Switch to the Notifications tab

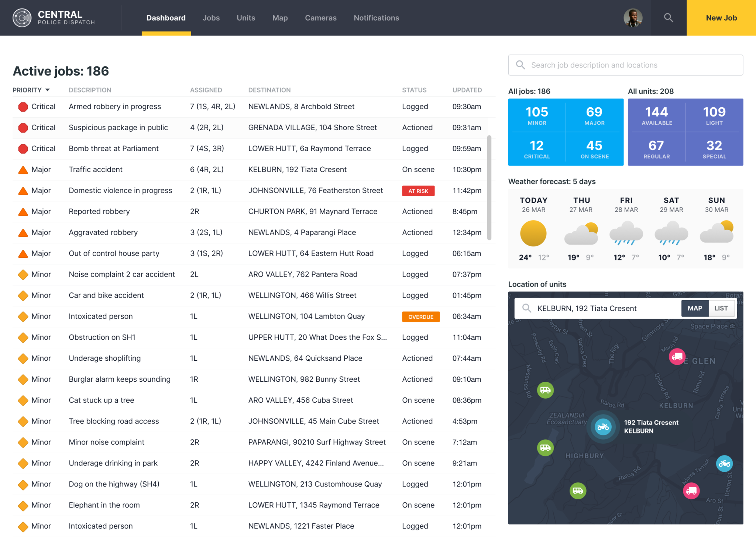tap(376, 17)
